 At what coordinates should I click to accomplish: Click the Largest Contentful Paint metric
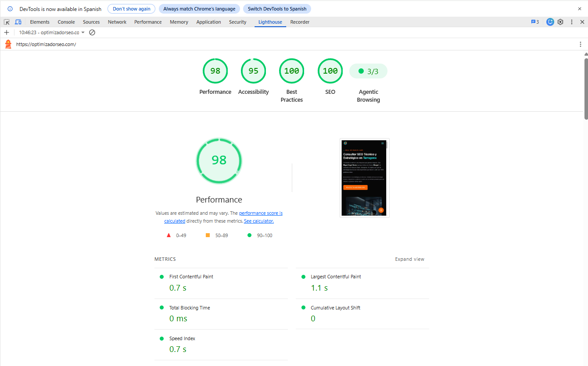362,283
